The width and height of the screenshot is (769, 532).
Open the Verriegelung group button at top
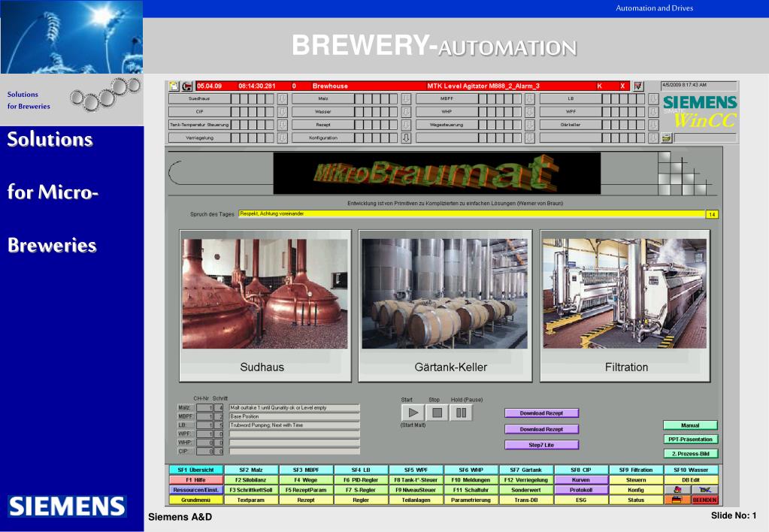pos(199,138)
